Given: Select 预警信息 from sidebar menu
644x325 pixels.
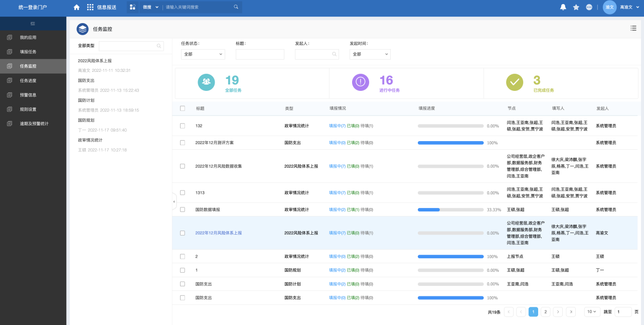Looking at the screenshot, I should (x=28, y=95).
